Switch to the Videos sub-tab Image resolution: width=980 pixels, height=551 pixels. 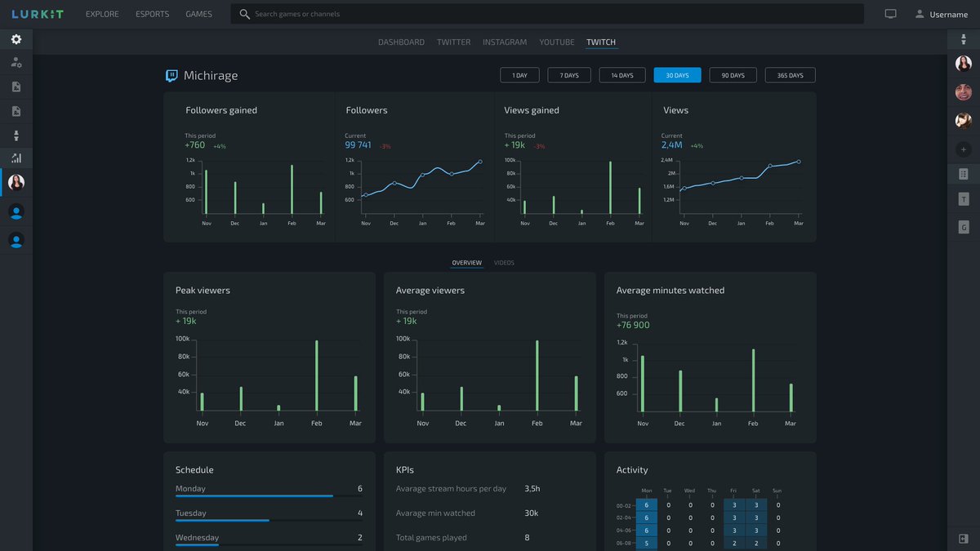coord(504,263)
